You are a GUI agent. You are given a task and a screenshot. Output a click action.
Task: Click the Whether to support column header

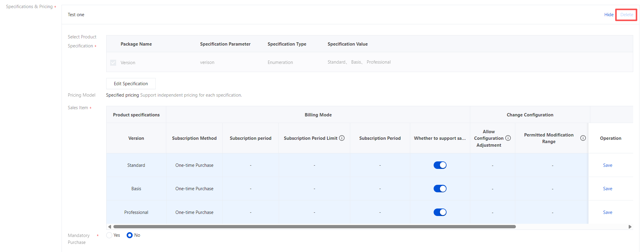[440, 138]
